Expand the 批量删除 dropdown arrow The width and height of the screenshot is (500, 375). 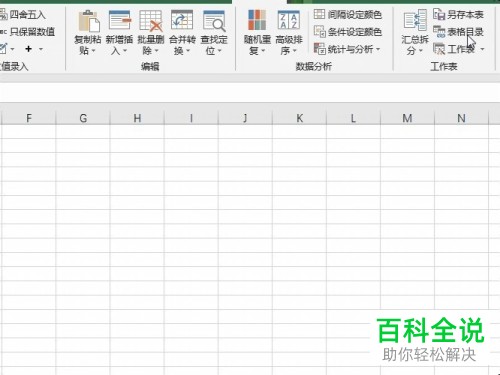click(156, 51)
